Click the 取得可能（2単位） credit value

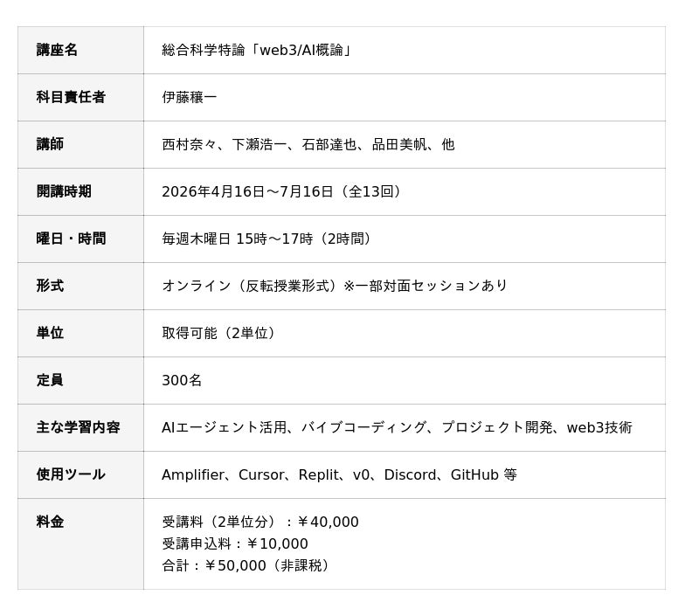pyautogui.click(x=218, y=333)
